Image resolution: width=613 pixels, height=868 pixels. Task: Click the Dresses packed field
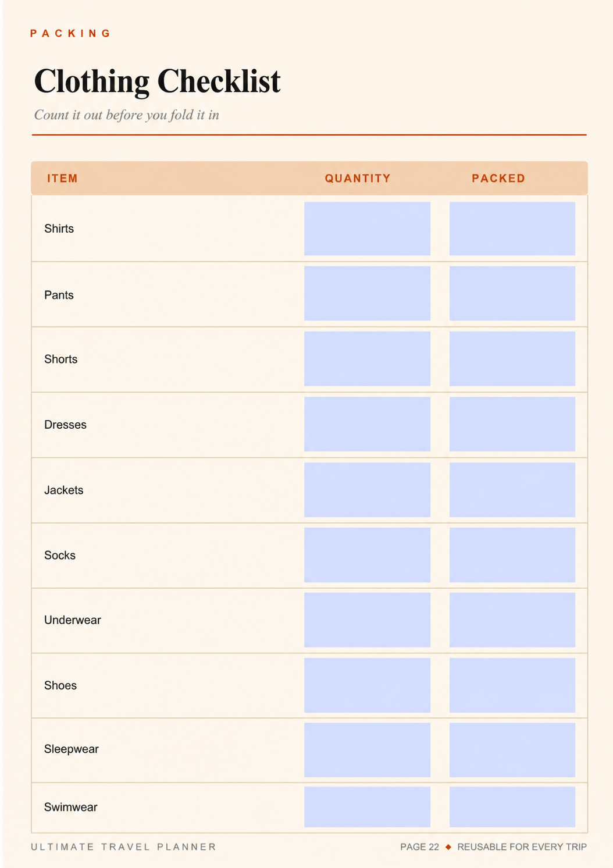(512, 424)
